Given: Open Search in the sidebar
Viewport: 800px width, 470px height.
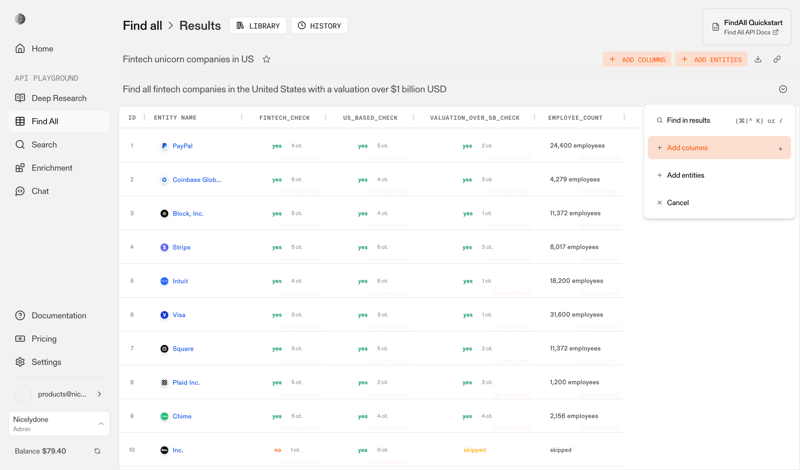Looking at the screenshot, I should (44, 145).
